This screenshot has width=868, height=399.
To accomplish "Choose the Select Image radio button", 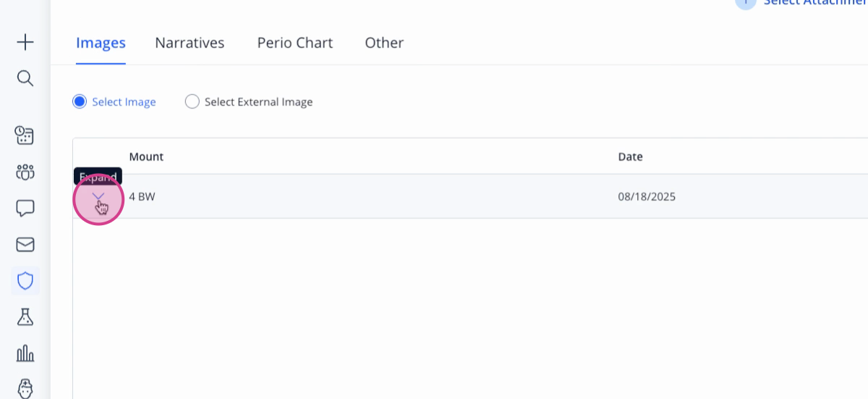I will point(80,101).
